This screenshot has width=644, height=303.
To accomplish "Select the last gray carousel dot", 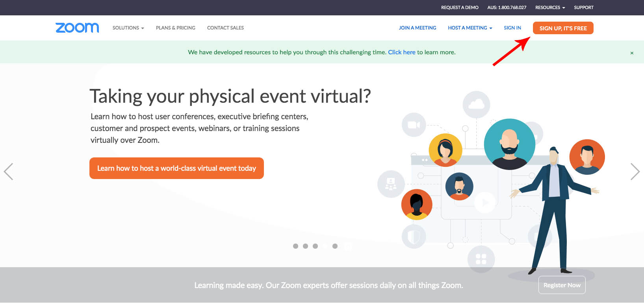I will pos(335,246).
